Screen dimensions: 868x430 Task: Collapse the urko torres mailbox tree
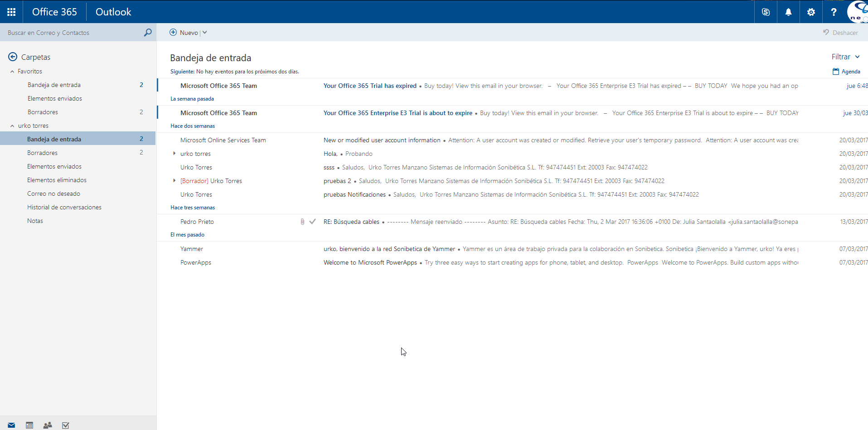pyautogui.click(x=12, y=126)
